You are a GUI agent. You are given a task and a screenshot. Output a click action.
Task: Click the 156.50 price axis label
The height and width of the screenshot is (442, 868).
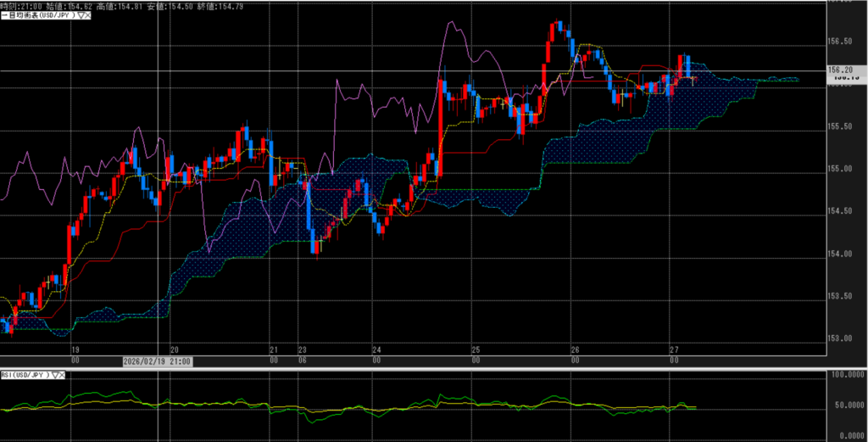pyautogui.click(x=839, y=41)
